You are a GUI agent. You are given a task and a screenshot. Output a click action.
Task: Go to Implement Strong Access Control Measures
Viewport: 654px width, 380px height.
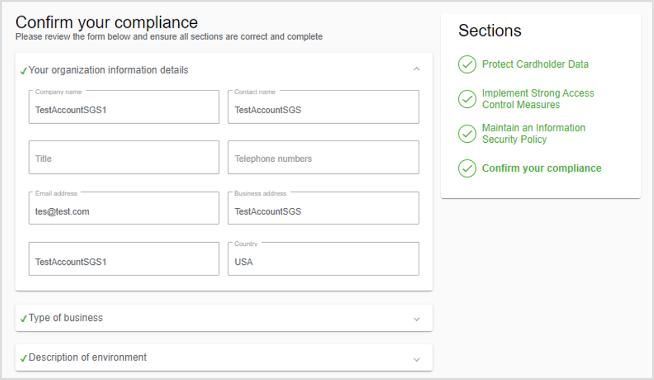538,99
